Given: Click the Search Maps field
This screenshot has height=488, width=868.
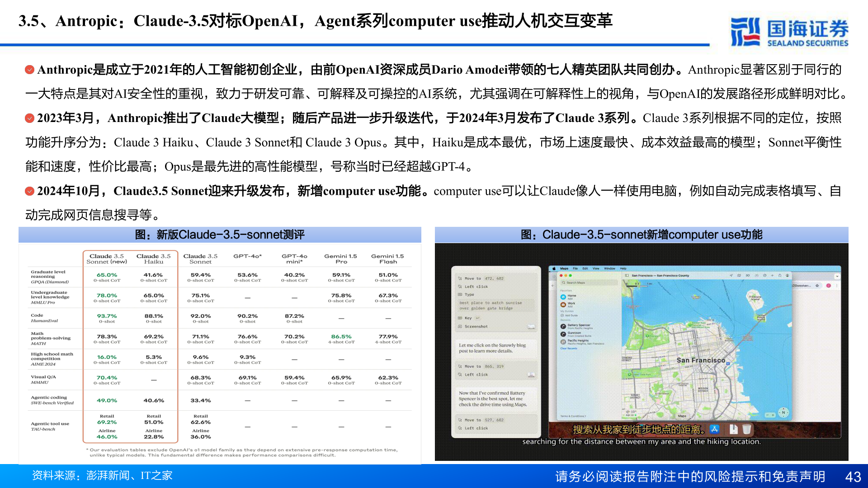Looking at the screenshot, I should coord(589,282).
